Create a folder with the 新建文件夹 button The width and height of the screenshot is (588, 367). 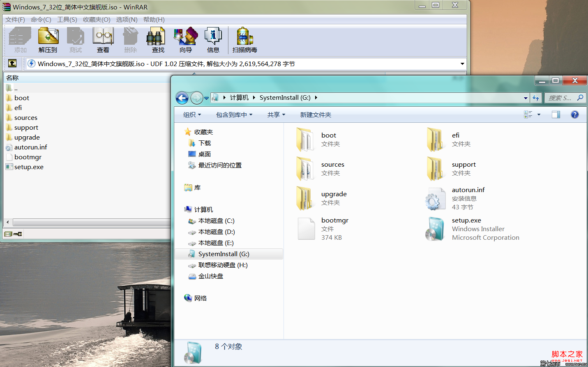pyautogui.click(x=316, y=115)
